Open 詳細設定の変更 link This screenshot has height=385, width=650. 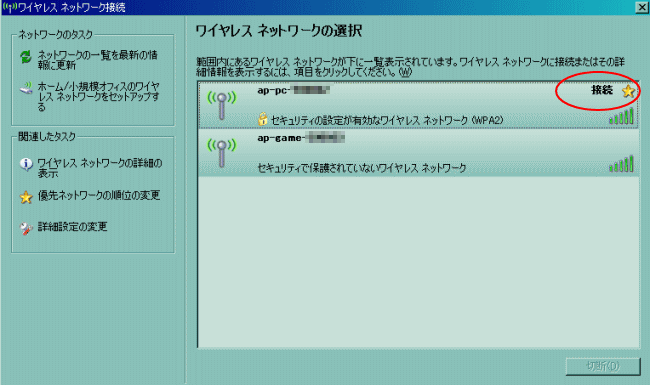73,227
